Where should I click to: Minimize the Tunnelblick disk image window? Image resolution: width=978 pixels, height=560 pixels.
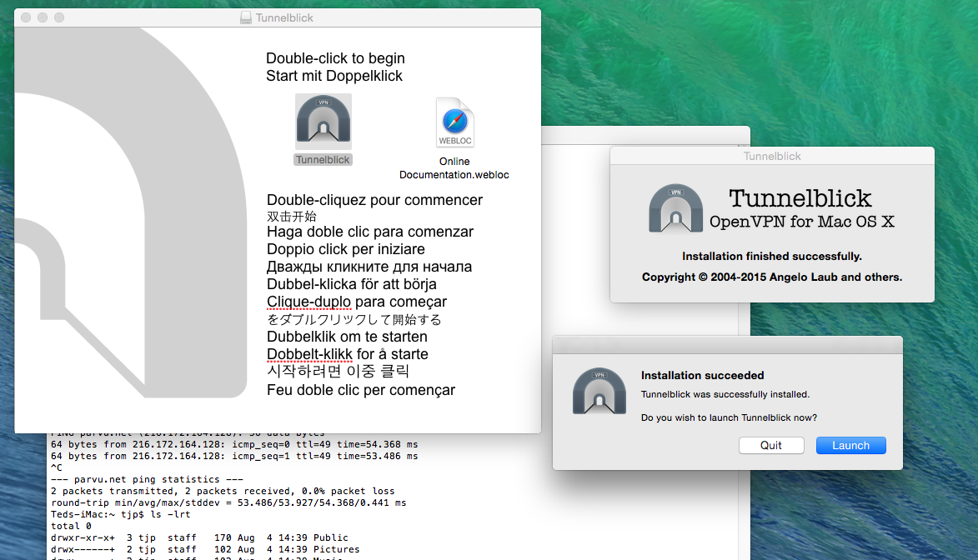[x=43, y=17]
